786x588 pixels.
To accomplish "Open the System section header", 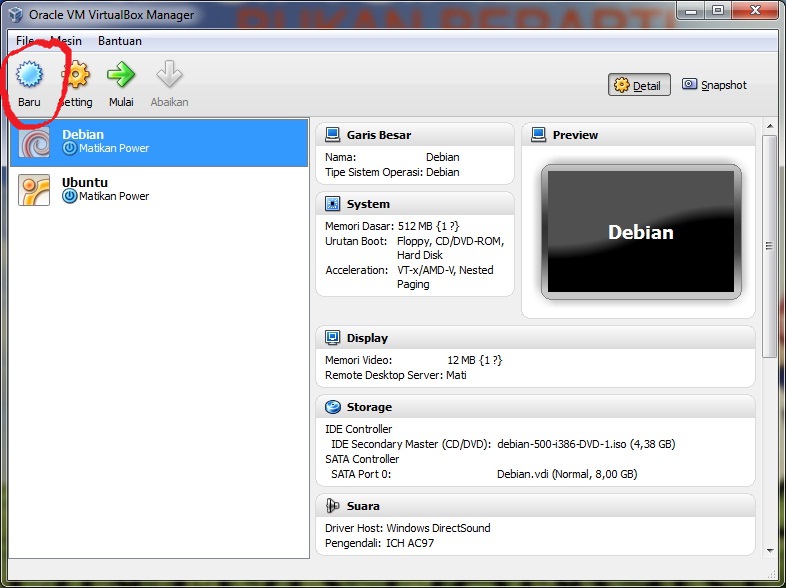I will (415, 204).
